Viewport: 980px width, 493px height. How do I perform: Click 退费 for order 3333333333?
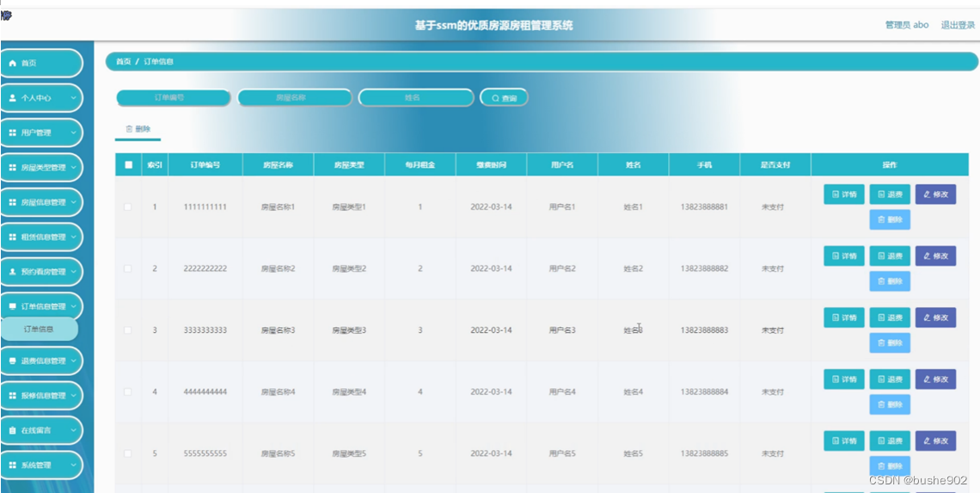[x=890, y=317]
